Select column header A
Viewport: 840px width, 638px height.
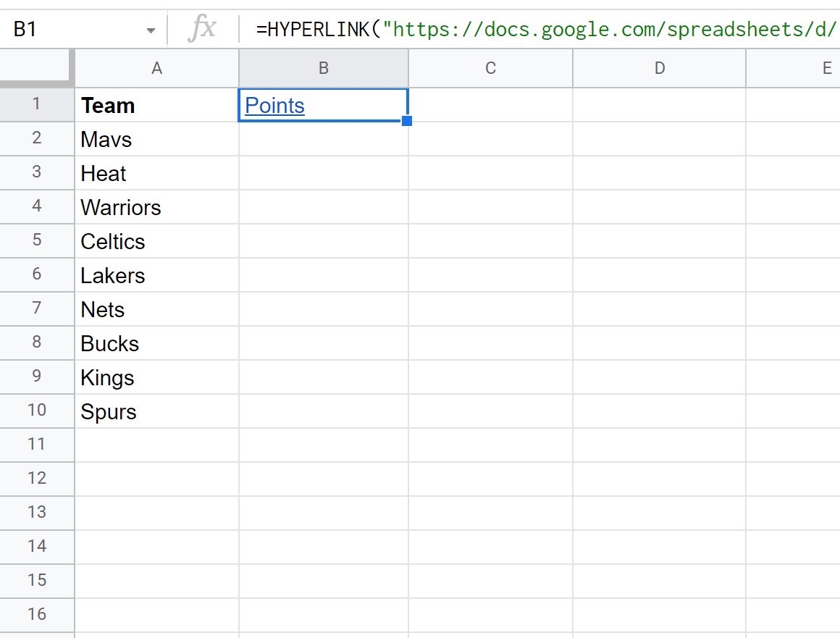[x=156, y=67]
